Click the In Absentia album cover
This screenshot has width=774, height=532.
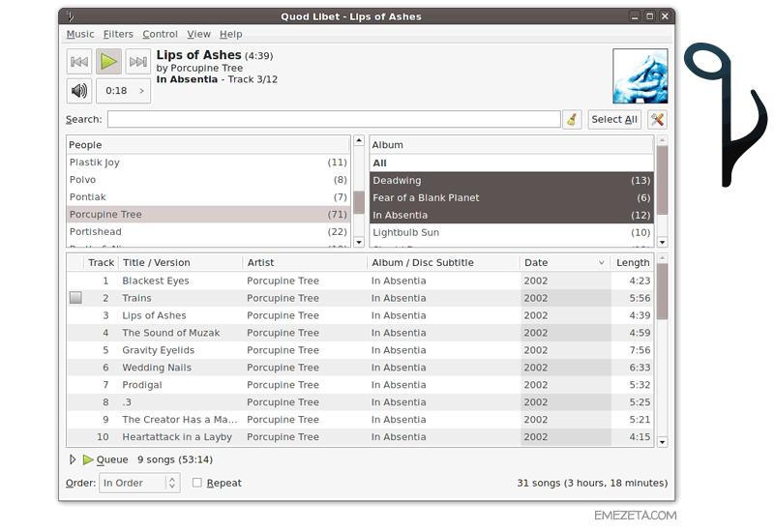[x=640, y=76]
